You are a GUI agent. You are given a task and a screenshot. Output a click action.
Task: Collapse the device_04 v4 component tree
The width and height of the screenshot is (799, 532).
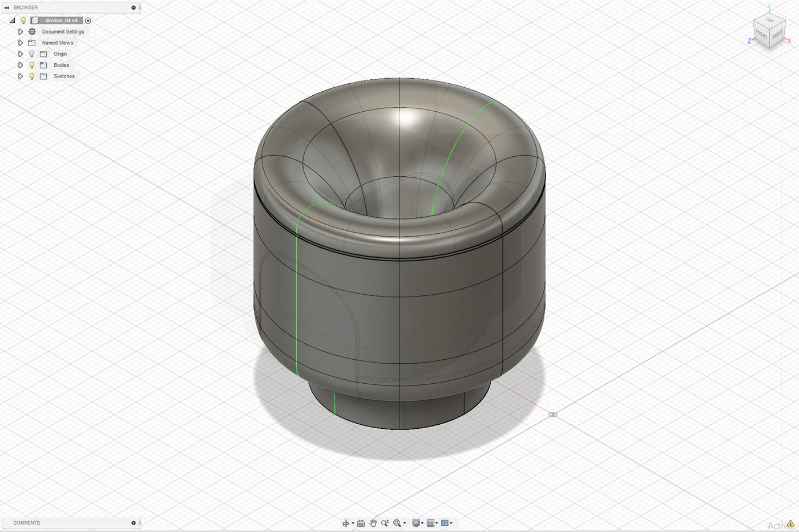click(12, 20)
